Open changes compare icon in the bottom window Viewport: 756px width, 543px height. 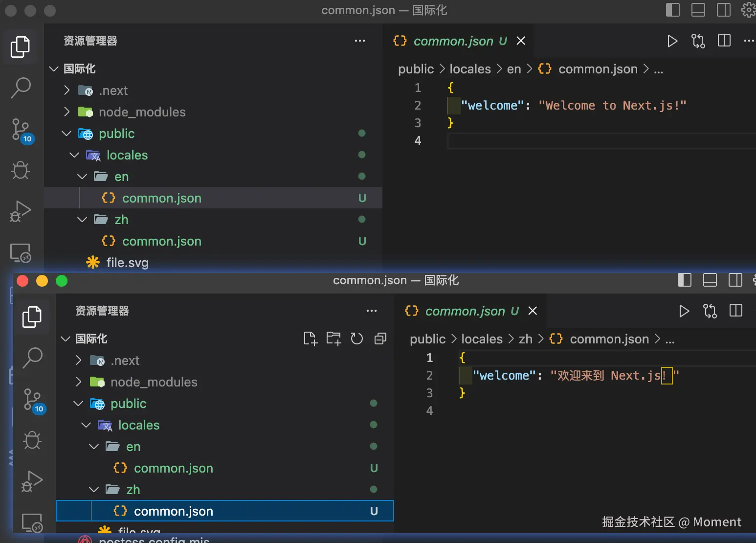click(x=710, y=311)
